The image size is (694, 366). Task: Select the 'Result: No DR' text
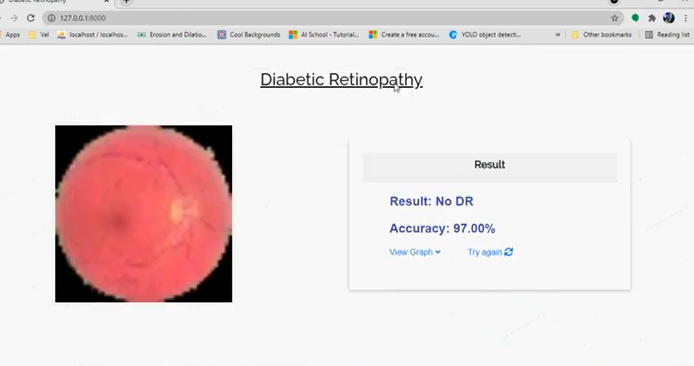[x=432, y=201]
